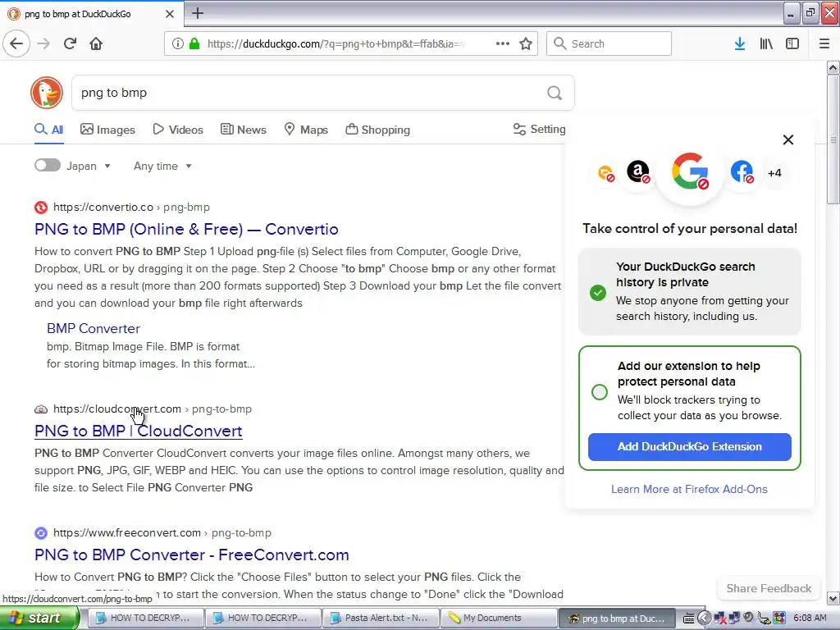Toggle the sidebar view icon

(792, 43)
